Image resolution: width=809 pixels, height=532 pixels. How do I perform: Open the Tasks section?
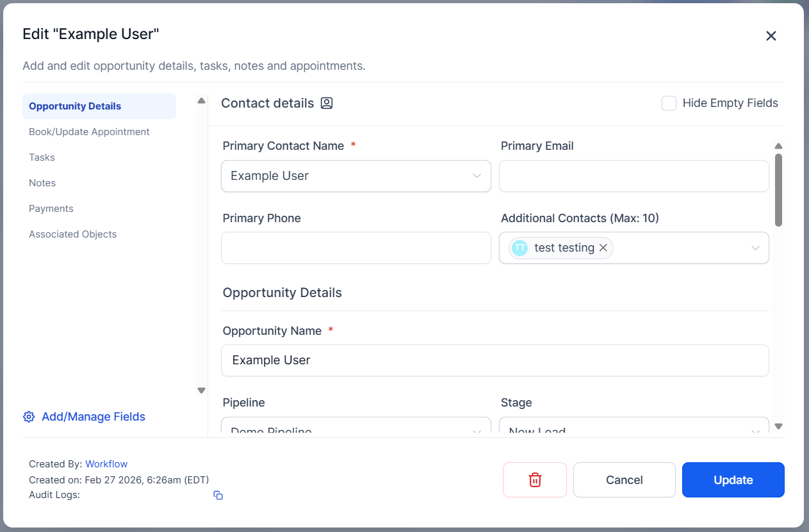coord(42,157)
